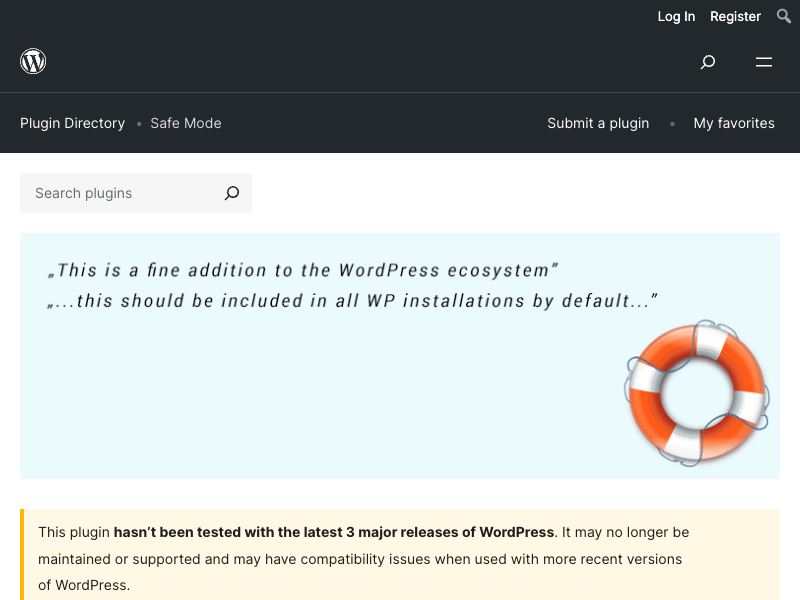Click the lifebuoy plugin banner image
Viewport: 800px width, 600px height.
click(x=400, y=356)
